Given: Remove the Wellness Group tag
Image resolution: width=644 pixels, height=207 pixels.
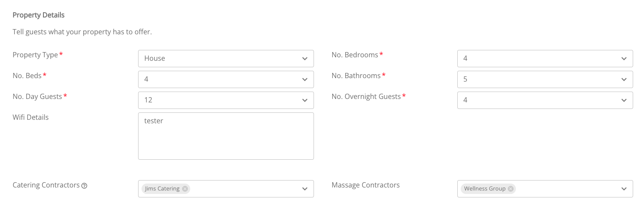Looking at the screenshot, I should 511,189.
